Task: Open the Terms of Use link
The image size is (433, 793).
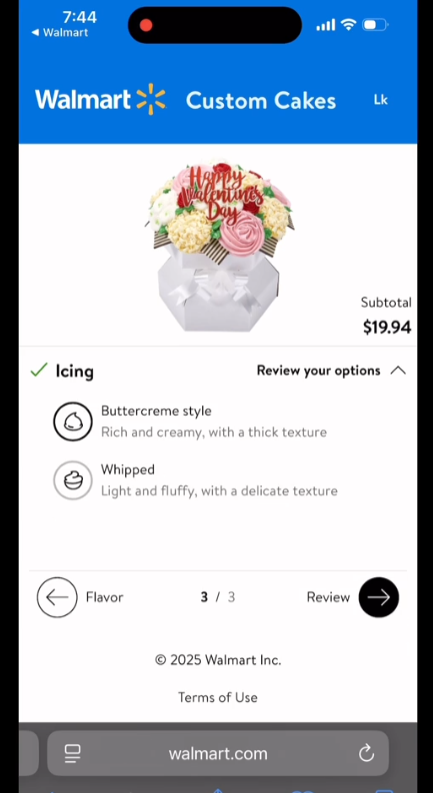Action: tap(218, 697)
